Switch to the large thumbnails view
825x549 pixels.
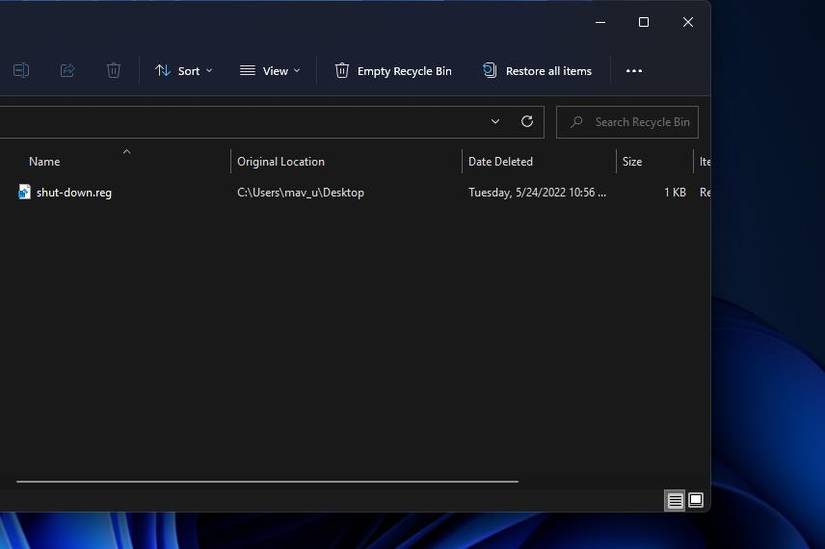point(696,500)
